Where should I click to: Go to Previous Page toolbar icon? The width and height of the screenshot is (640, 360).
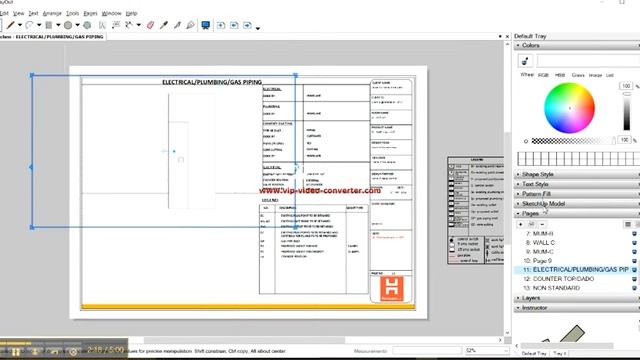234,25
